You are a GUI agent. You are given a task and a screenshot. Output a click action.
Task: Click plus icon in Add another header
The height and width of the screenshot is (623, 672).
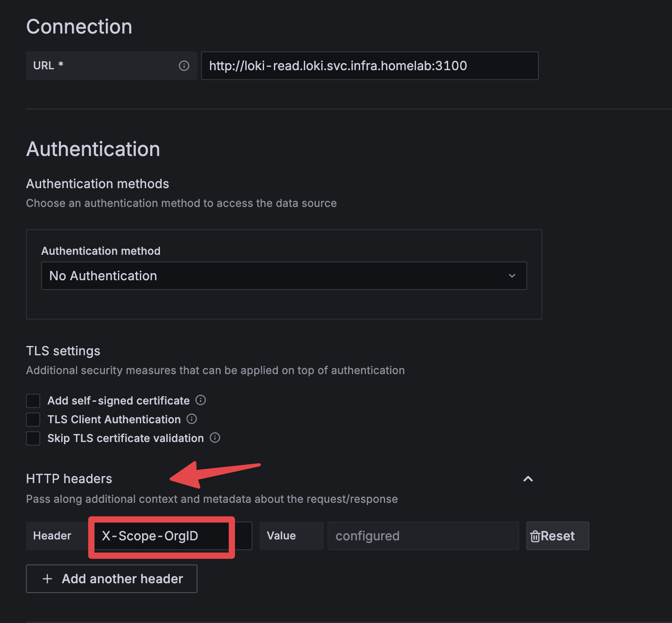(x=47, y=579)
